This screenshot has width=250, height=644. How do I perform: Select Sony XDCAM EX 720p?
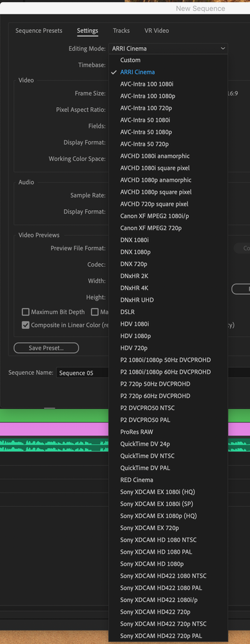click(x=168, y=528)
